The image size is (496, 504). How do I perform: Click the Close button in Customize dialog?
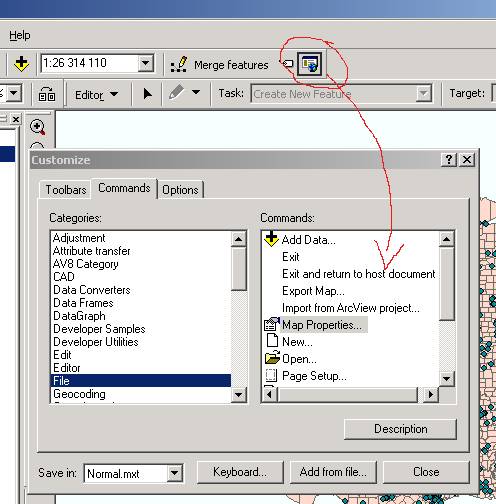pyautogui.click(x=426, y=472)
